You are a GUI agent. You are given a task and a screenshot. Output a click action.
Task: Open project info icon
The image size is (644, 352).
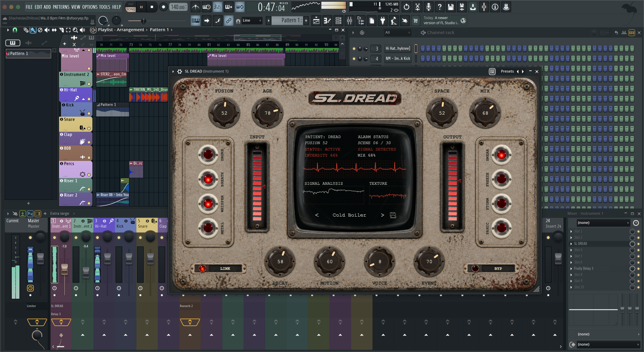pyautogui.click(x=495, y=7)
